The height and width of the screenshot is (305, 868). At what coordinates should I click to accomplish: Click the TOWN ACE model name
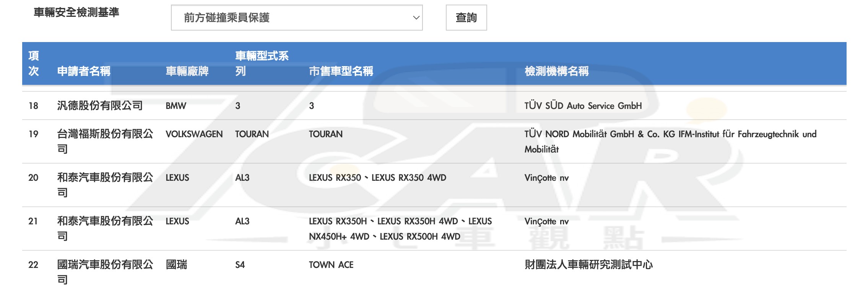(x=331, y=265)
